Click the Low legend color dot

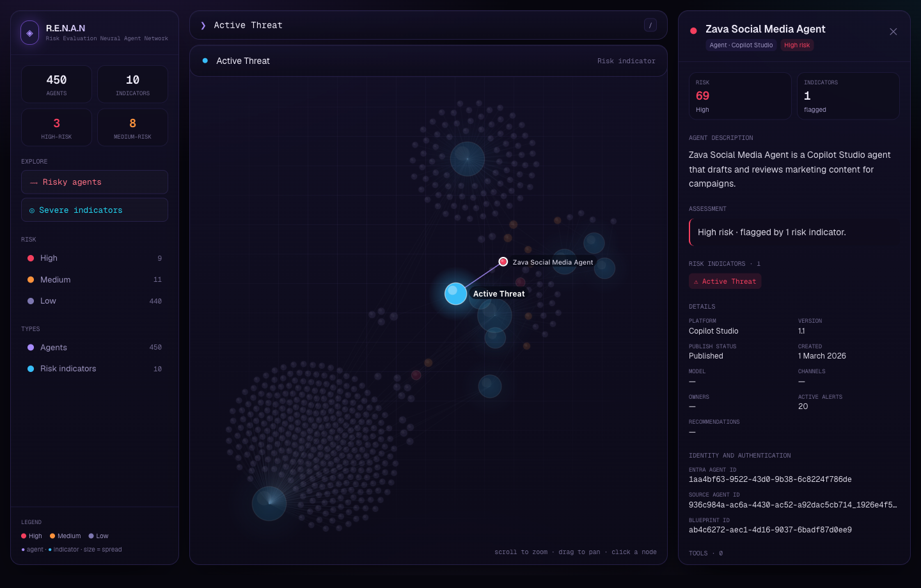tap(91, 536)
